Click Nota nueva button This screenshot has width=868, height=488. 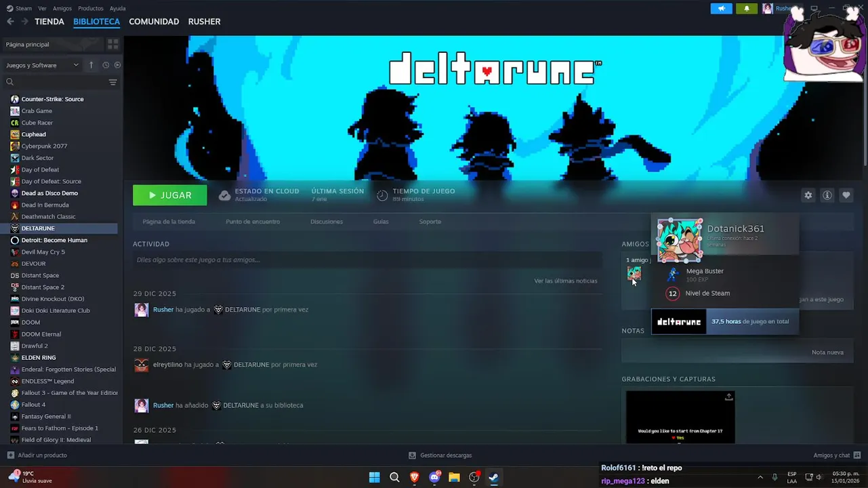click(x=827, y=352)
